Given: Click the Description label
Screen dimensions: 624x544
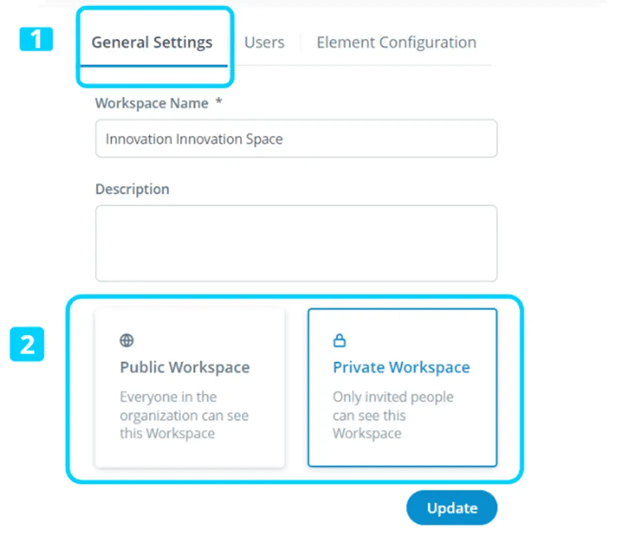Looking at the screenshot, I should coord(132,189).
